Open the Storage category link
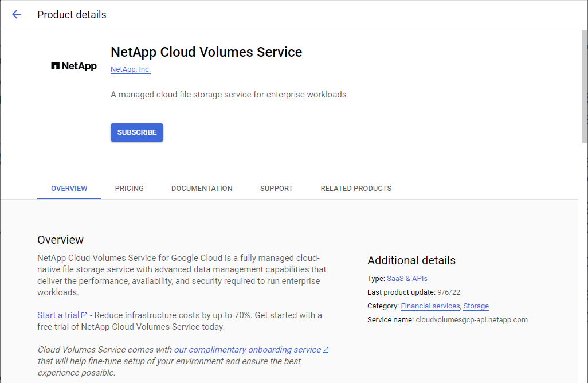Viewport: 588px width, 383px height. [476, 306]
